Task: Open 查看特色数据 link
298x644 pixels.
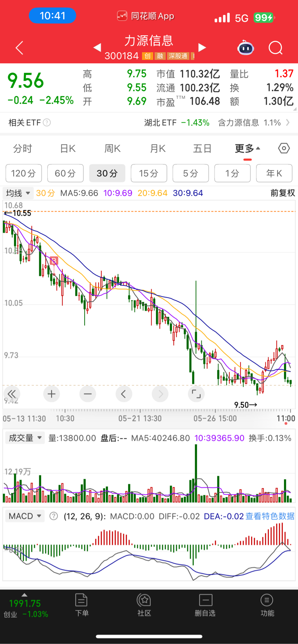Action: (270, 516)
